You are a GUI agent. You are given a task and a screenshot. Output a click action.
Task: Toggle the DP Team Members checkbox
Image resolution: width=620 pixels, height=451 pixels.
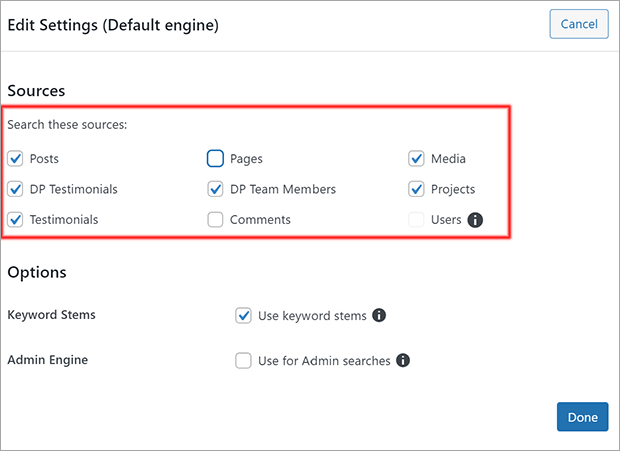tap(215, 189)
